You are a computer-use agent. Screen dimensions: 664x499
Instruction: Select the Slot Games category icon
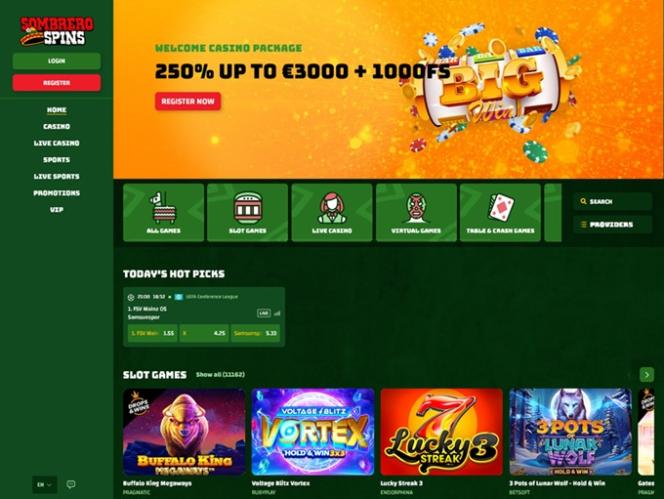coord(248,212)
